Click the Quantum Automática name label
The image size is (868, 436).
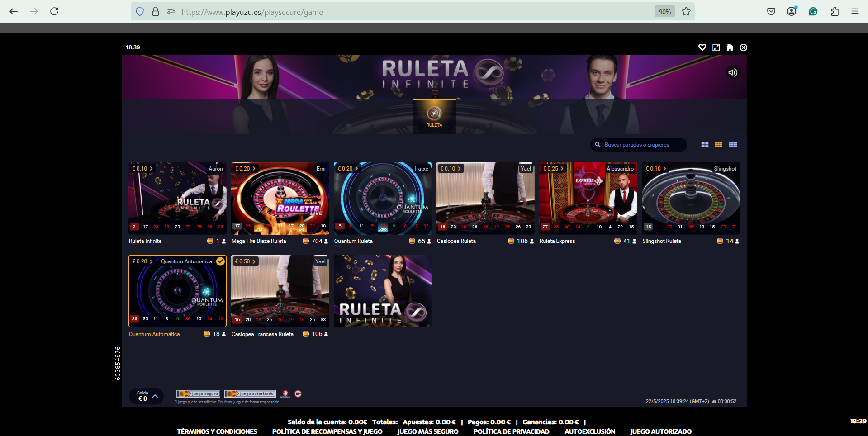coord(154,334)
